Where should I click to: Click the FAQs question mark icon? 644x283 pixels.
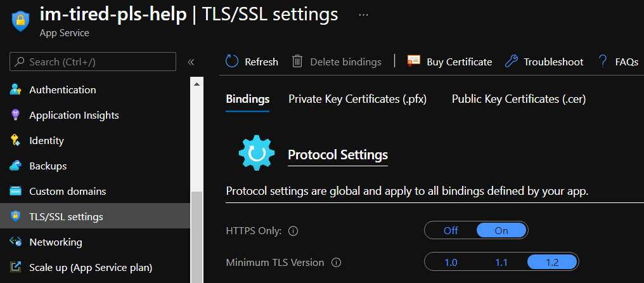[602, 62]
